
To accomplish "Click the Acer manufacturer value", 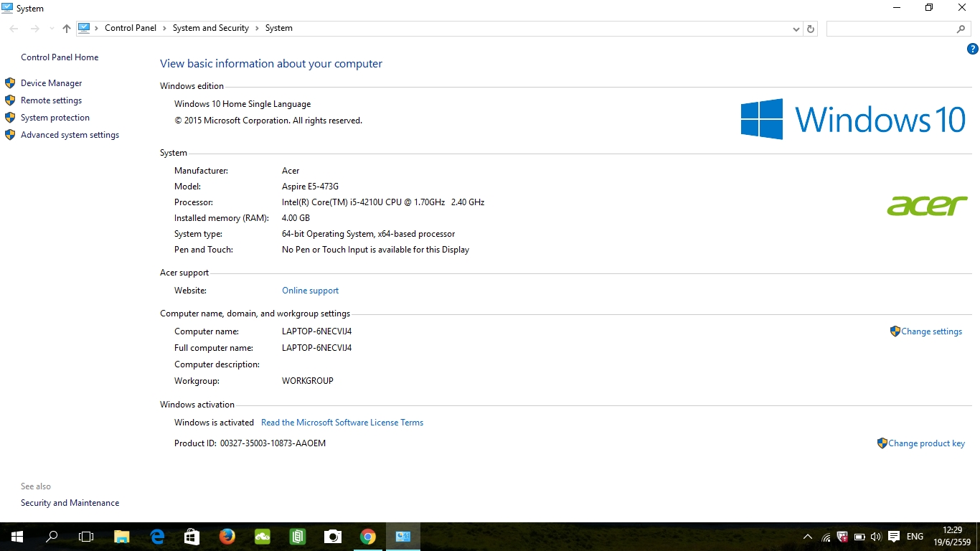I will click(291, 171).
